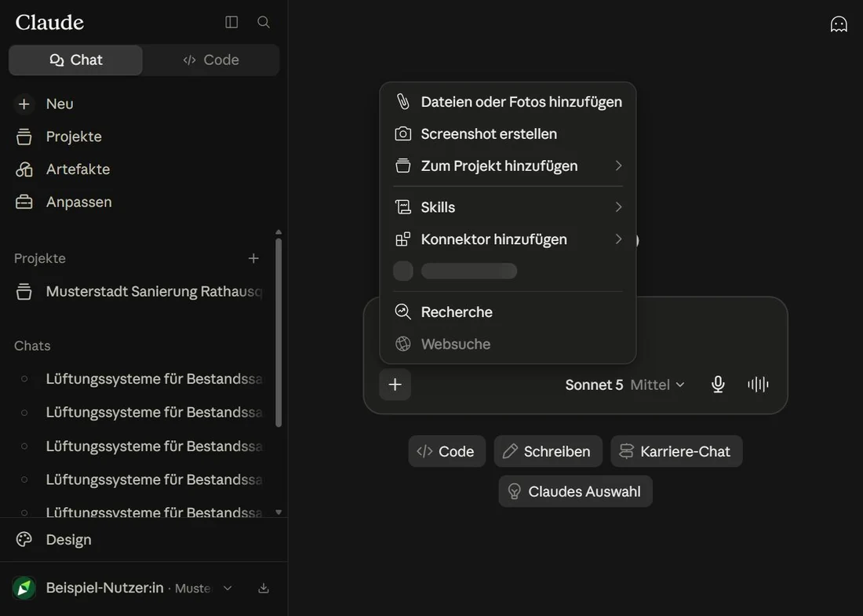
Task: Select Dateien oder Fotos hinzufügen
Action: tap(508, 102)
